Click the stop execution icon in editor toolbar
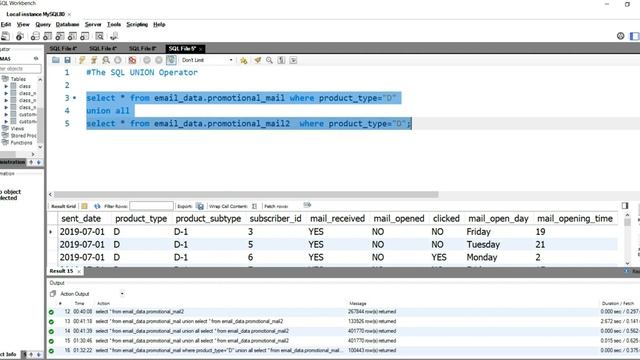Screen dimensions: 640x360 pos(118,60)
